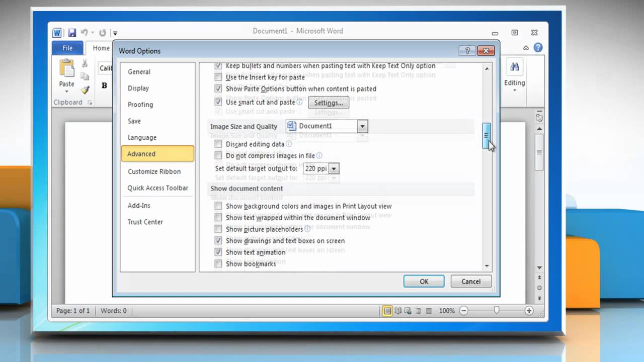Screen dimensions: 644x362
Task: Switch to Draft view icon
Action: pos(428,311)
